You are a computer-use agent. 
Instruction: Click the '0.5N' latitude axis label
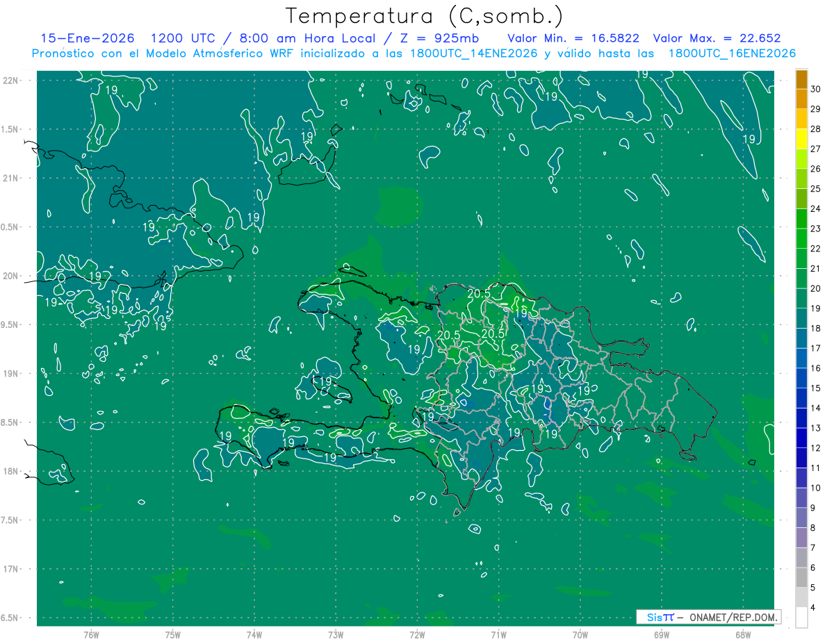10,227
